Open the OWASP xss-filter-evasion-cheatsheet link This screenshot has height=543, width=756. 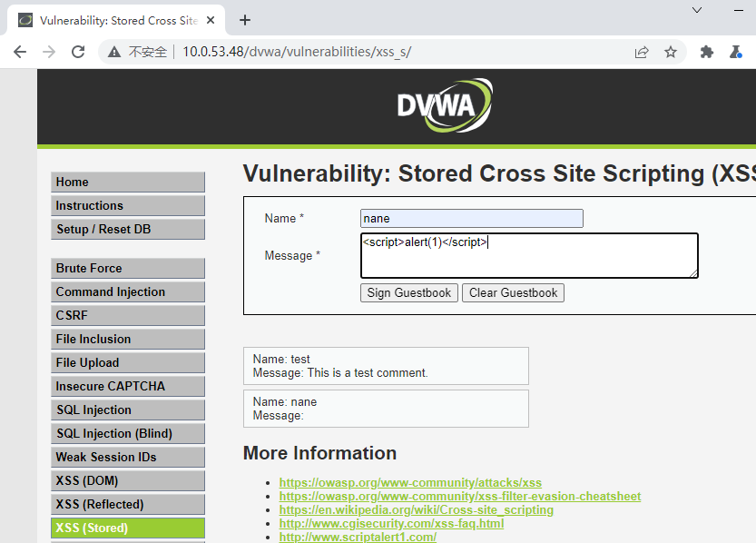[x=460, y=496]
